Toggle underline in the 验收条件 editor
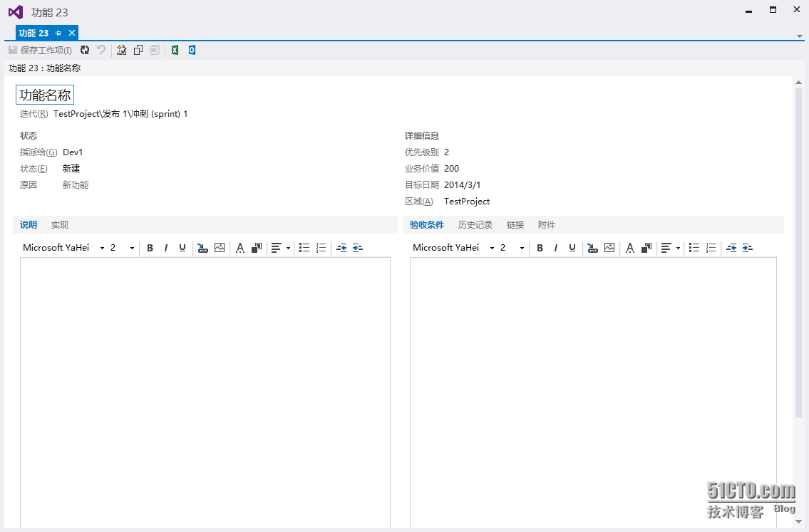This screenshot has width=809, height=532. 572,248
